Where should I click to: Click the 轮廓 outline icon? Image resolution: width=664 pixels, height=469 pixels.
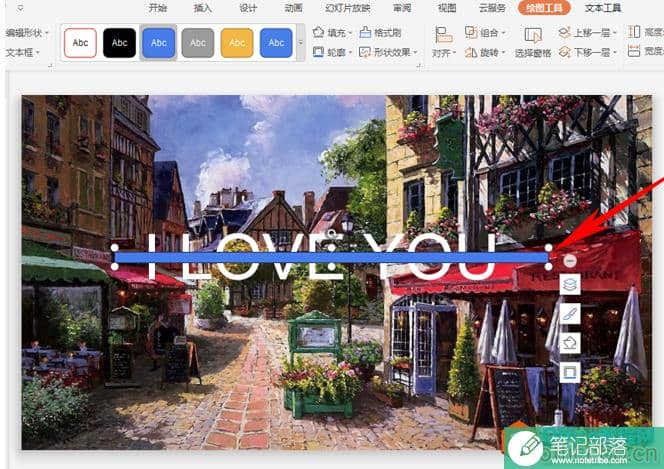click(318, 52)
